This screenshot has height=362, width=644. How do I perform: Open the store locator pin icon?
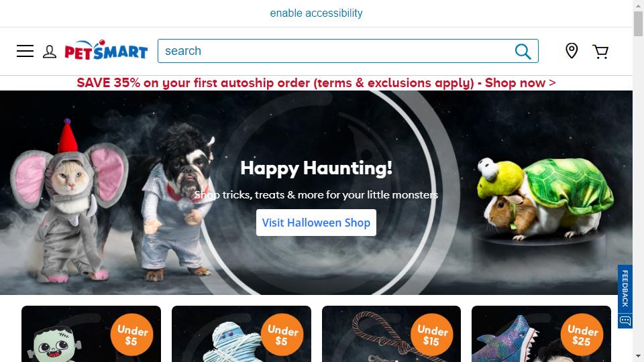coord(572,51)
